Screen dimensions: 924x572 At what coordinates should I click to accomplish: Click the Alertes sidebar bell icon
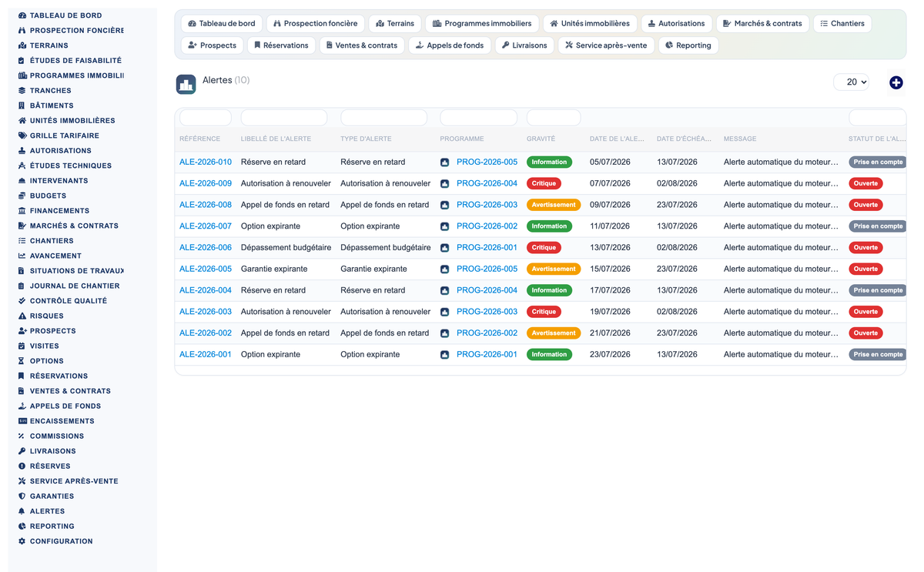(x=22, y=511)
